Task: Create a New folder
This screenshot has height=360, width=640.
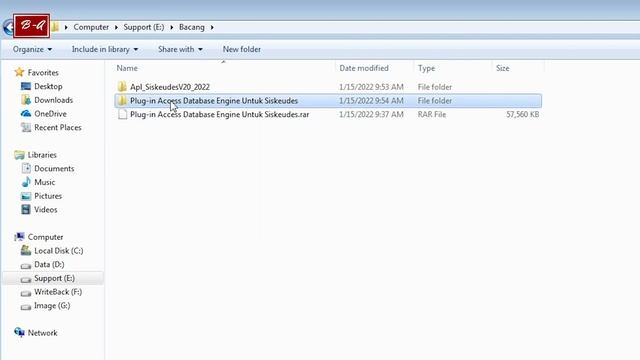Action: point(242,49)
